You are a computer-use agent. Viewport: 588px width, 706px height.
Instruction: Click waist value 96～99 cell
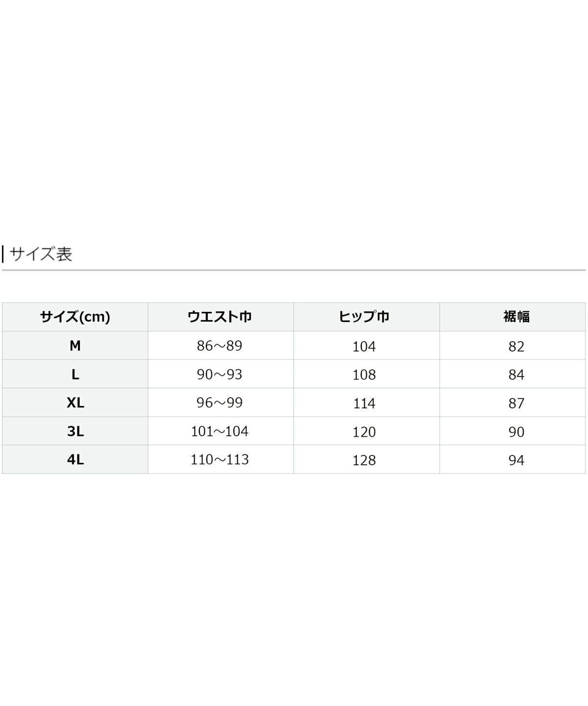click(220, 403)
